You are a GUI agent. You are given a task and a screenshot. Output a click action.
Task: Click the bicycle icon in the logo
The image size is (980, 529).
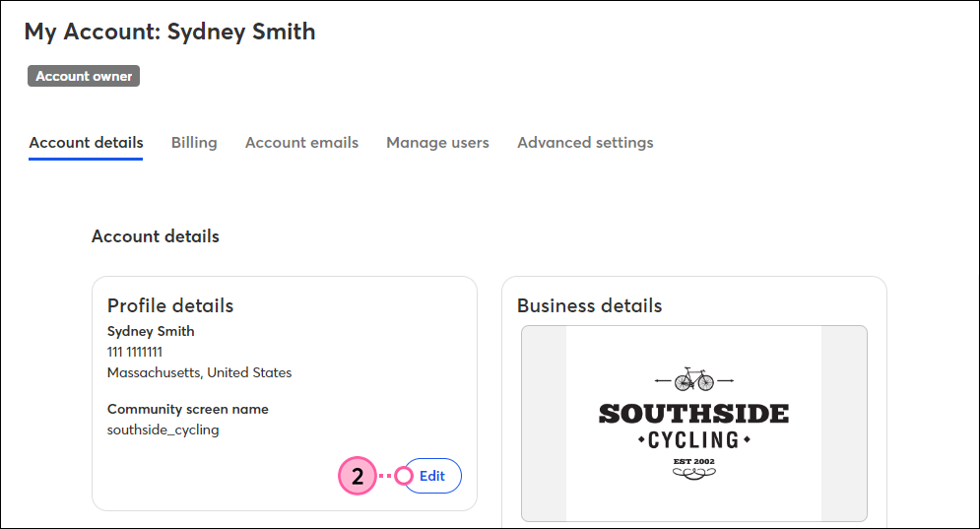pos(693,379)
